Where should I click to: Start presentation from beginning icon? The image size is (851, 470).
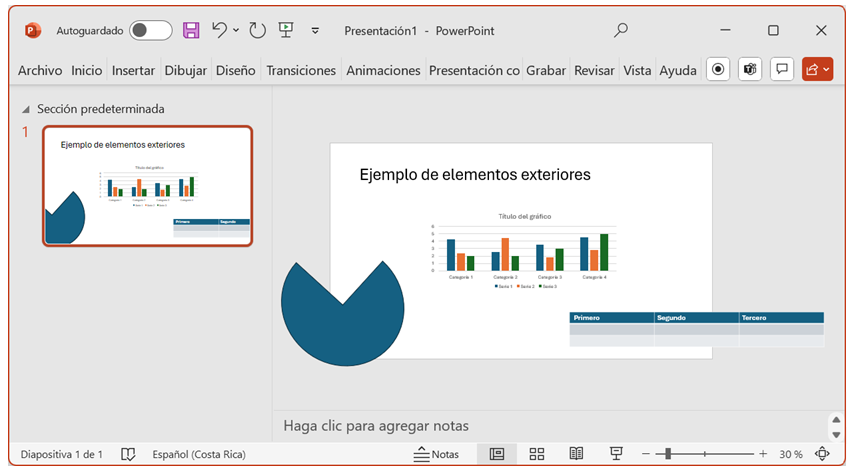286,30
